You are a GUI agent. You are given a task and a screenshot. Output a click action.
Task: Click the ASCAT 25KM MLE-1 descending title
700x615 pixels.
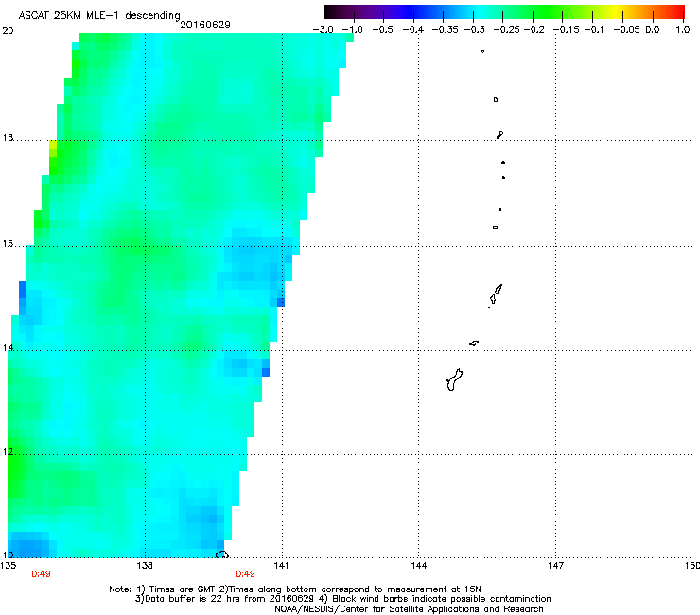click(x=99, y=15)
